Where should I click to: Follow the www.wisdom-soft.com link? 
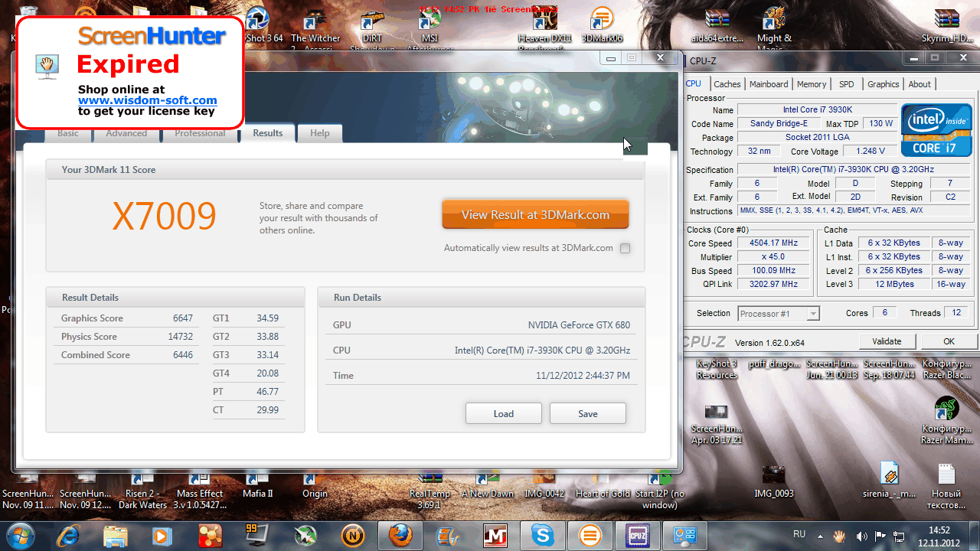147,100
